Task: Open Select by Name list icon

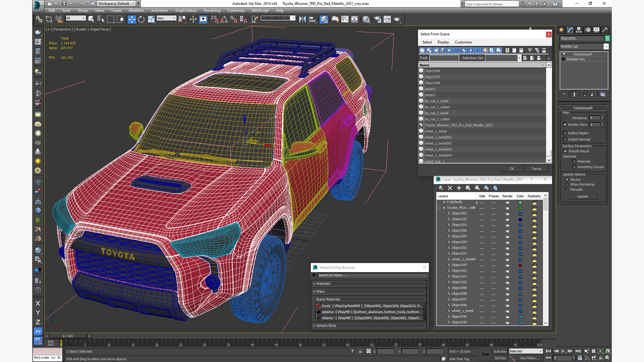Action: click(101, 19)
